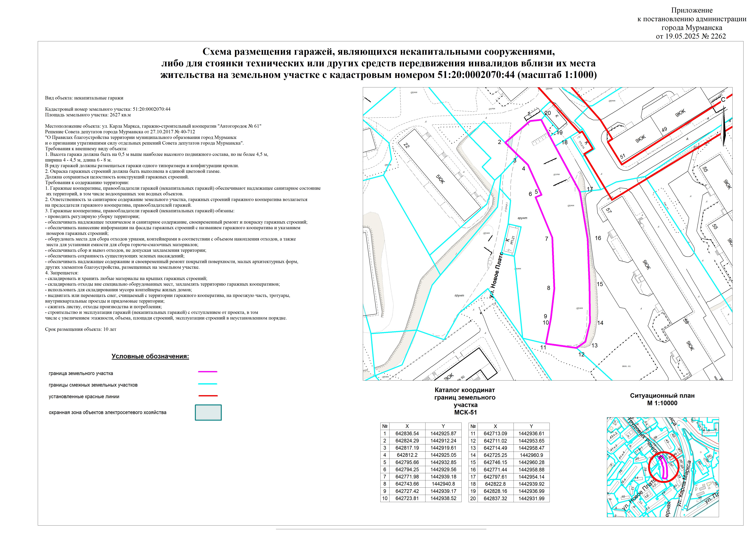This screenshot has height=535, width=756.
Task: Click the 'ул. Новое Плато' street label on the map
Action: 496,275
